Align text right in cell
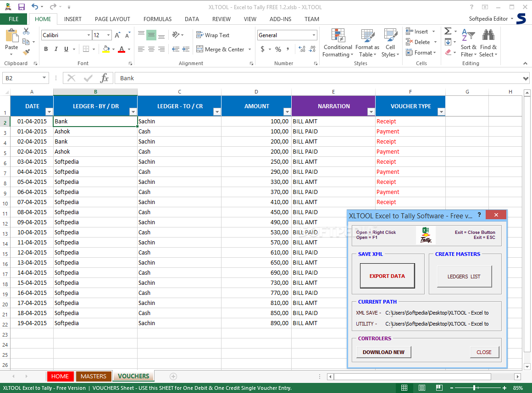This screenshot has width=532, height=393. pyautogui.click(x=161, y=49)
